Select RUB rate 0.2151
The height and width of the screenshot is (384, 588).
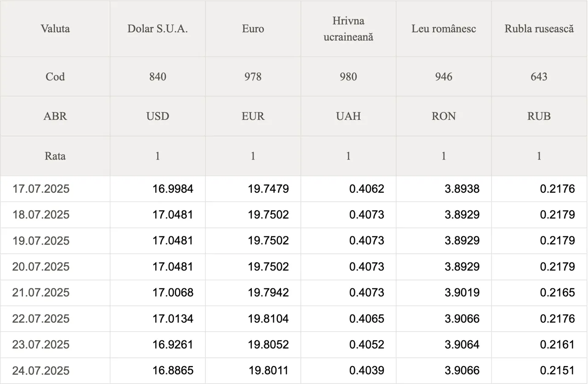click(557, 370)
